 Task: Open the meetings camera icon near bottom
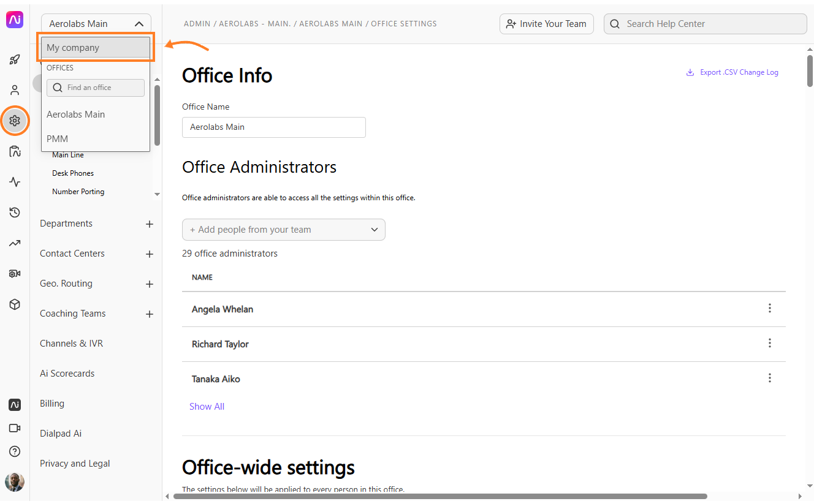pyautogui.click(x=15, y=428)
